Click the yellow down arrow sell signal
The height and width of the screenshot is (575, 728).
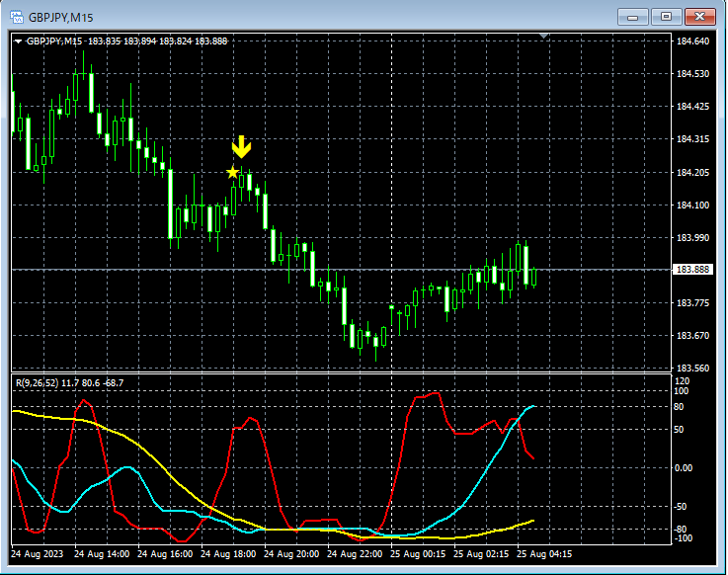point(241,147)
